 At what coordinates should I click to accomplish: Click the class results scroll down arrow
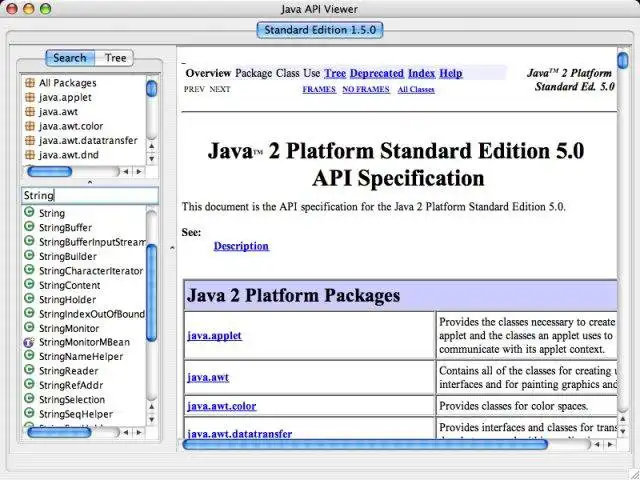pyautogui.click(x=152, y=419)
